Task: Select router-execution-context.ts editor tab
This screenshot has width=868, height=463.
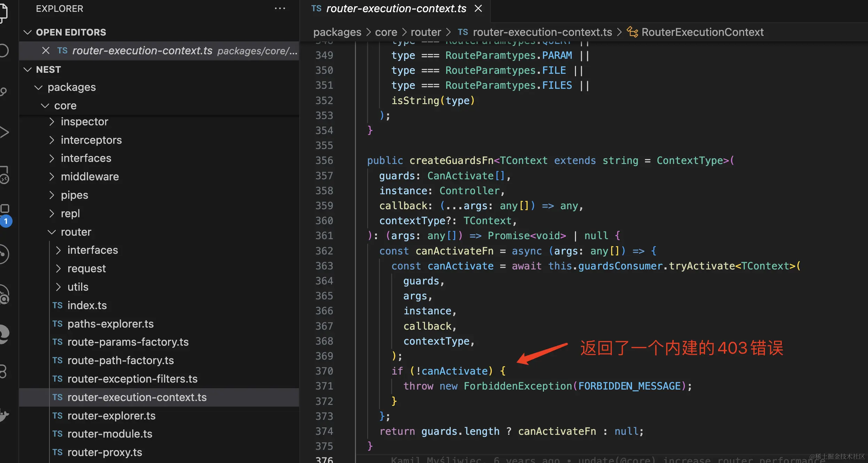Action: [396, 9]
